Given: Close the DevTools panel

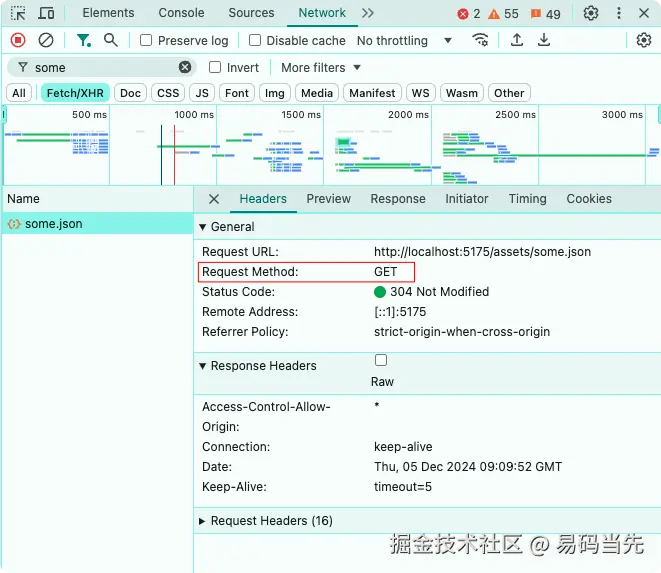Looking at the screenshot, I should click(643, 13).
